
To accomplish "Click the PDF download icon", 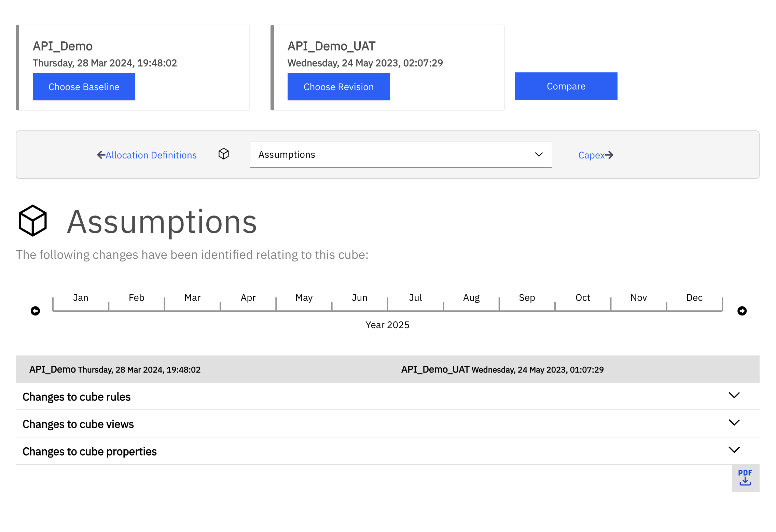I will coord(745,478).
